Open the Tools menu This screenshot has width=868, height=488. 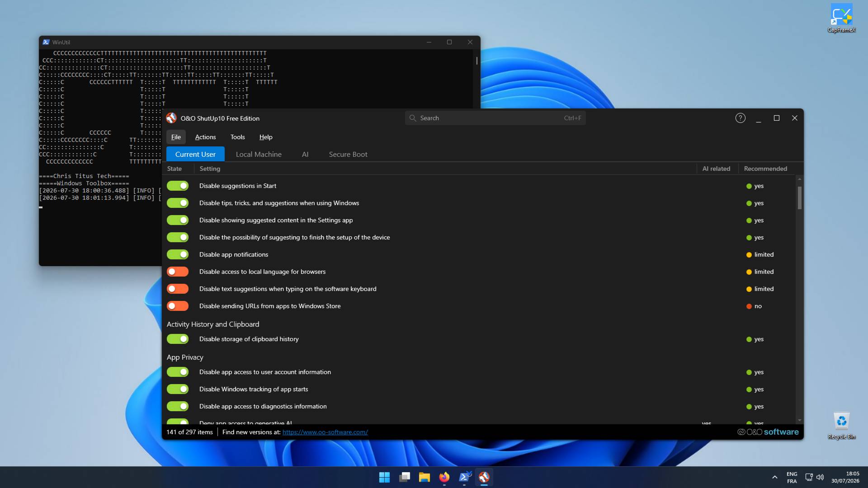[x=237, y=137]
